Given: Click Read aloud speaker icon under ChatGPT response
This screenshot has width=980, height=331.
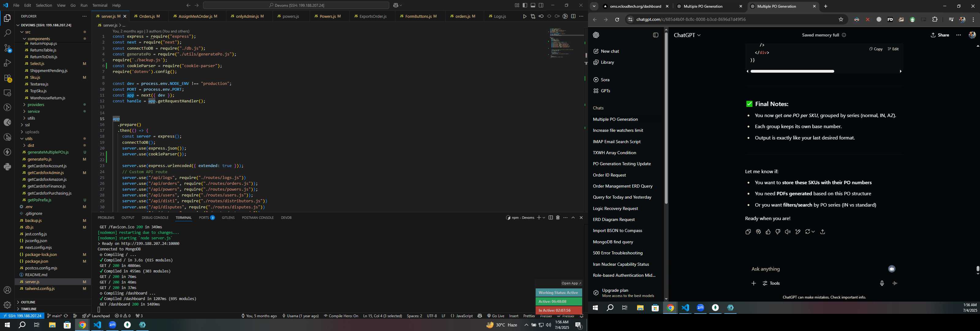Looking at the screenshot, I should tap(787, 232).
